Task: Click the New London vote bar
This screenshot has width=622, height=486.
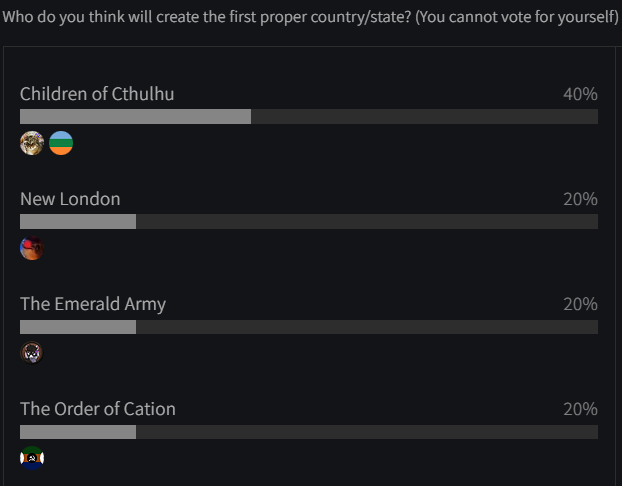Action: tap(309, 221)
